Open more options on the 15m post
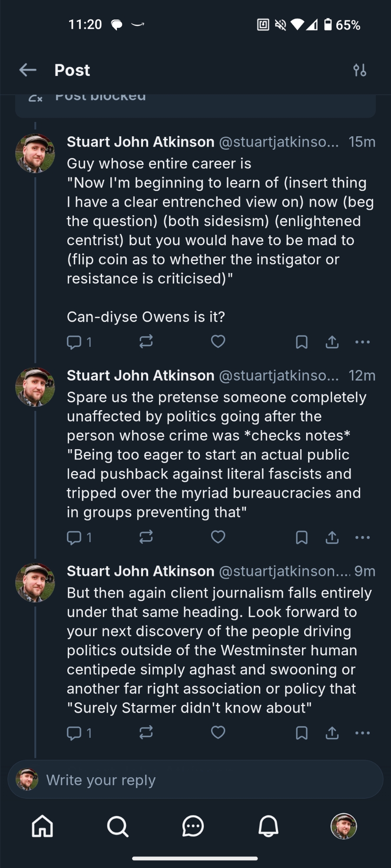391x868 pixels. click(362, 342)
